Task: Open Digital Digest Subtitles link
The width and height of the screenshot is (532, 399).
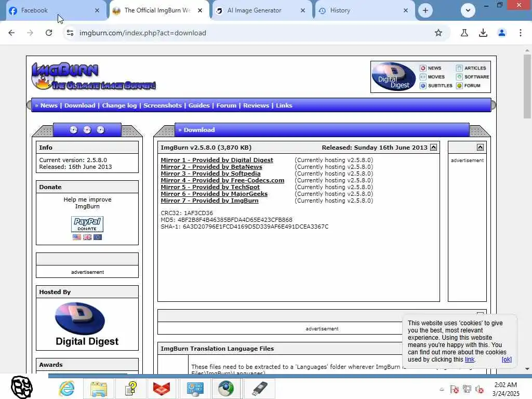Action: pyautogui.click(x=436, y=86)
